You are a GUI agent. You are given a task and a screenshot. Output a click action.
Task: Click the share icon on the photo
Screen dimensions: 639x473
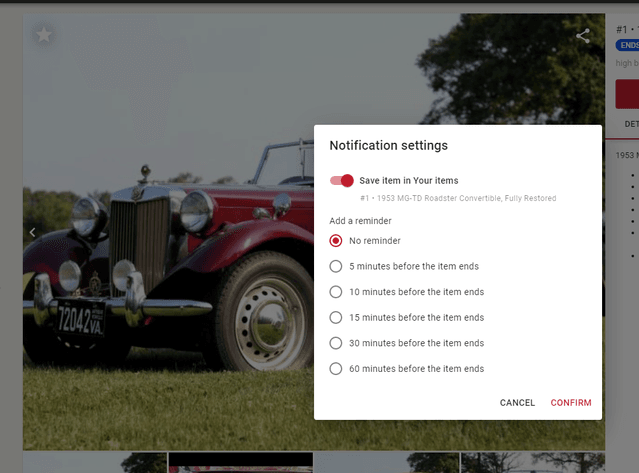point(583,36)
